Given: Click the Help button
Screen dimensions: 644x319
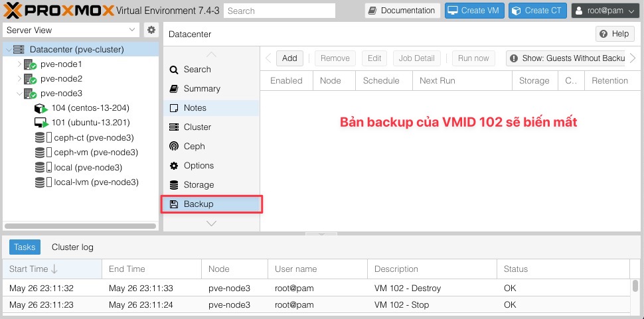Looking at the screenshot, I should pos(614,34).
